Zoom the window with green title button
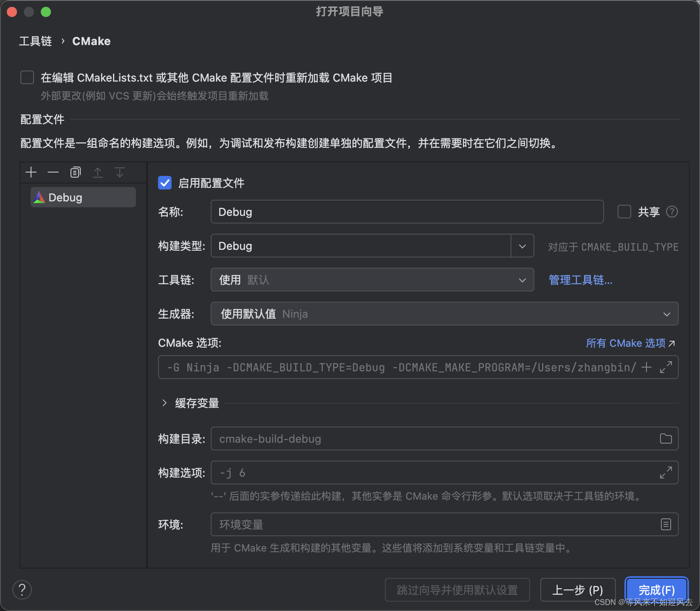 (x=46, y=12)
